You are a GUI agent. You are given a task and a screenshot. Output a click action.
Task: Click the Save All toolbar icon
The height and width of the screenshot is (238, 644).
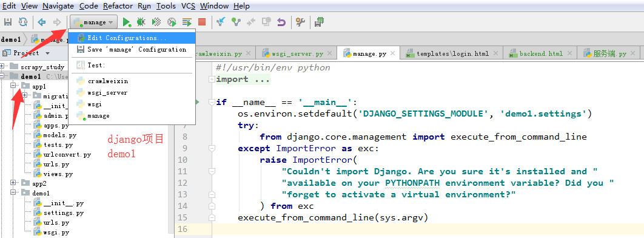(8, 22)
